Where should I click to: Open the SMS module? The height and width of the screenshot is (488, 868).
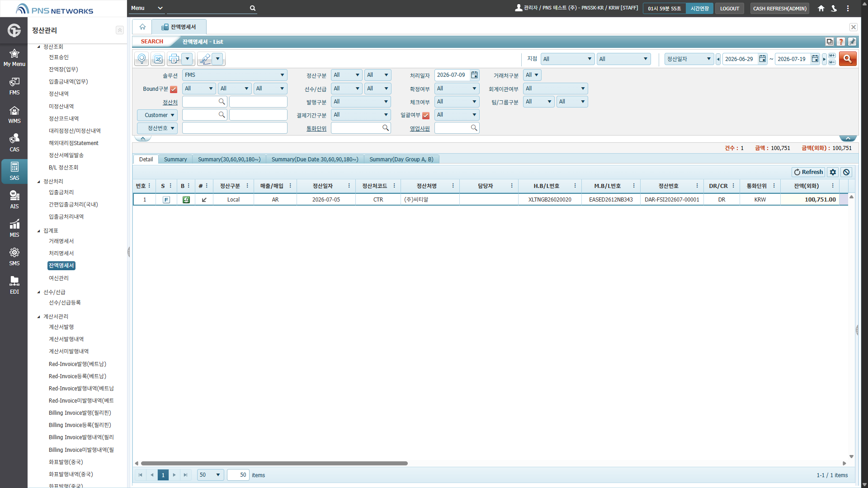pyautogui.click(x=14, y=257)
